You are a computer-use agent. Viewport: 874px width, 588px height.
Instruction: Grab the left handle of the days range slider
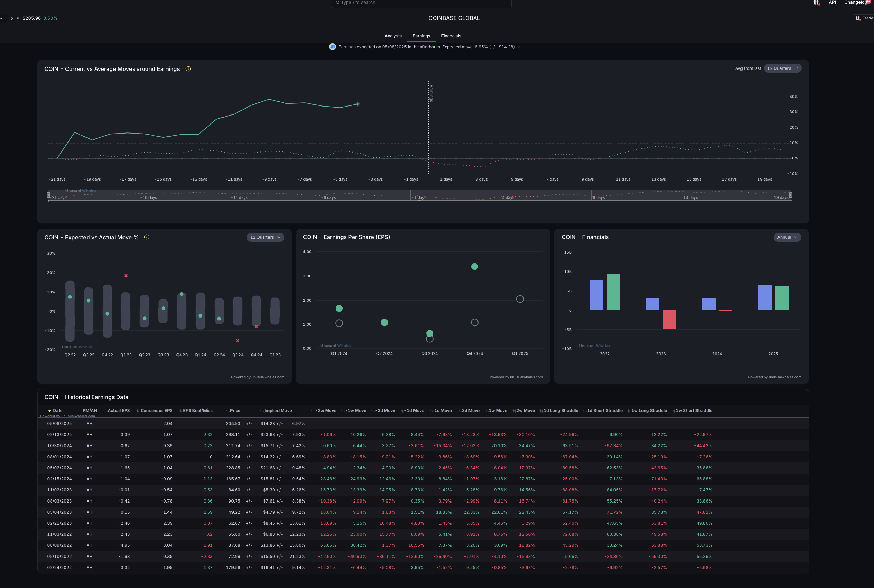48,195
